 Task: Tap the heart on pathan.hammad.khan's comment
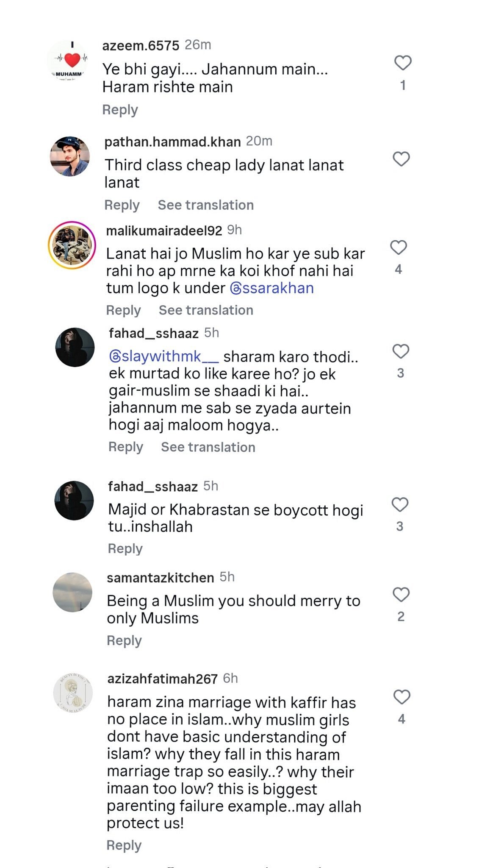[x=401, y=159]
